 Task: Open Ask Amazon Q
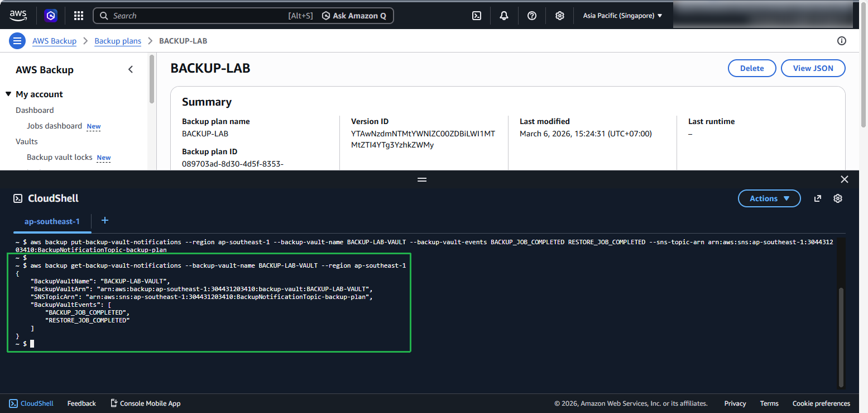[354, 16]
